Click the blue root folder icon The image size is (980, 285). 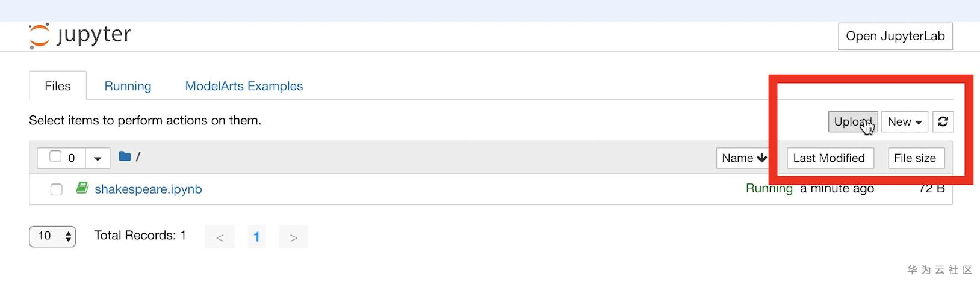tap(125, 156)
